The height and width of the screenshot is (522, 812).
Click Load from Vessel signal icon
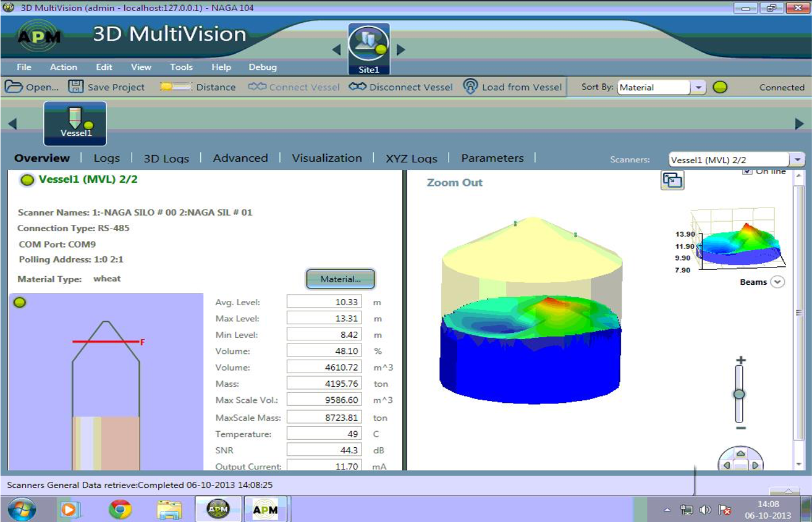pos(470,86)
